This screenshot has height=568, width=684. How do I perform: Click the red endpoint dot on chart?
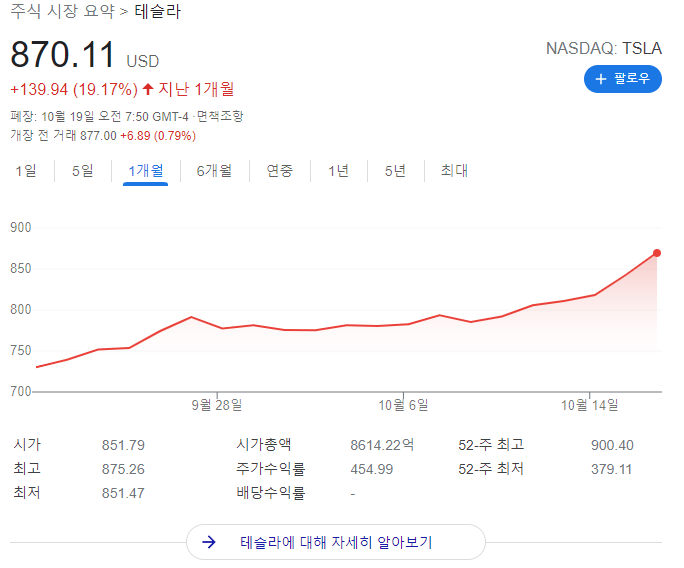click(657, 253)
